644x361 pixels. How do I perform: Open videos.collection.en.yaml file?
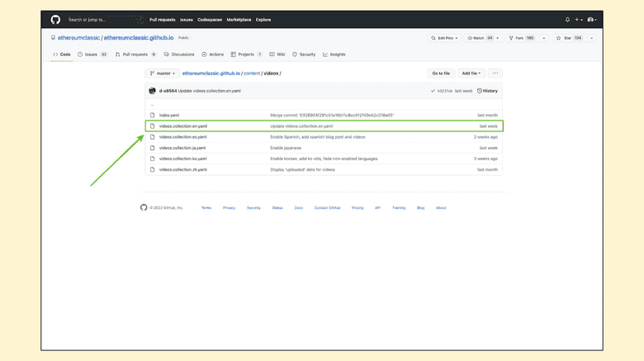[x=183, y=126]
